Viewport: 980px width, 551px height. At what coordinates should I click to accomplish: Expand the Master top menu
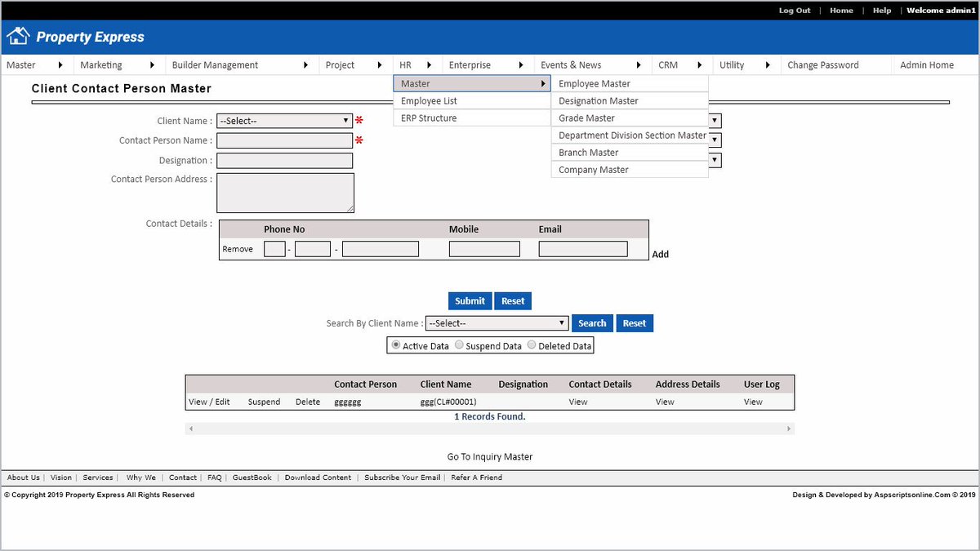[x=36, y=64]
